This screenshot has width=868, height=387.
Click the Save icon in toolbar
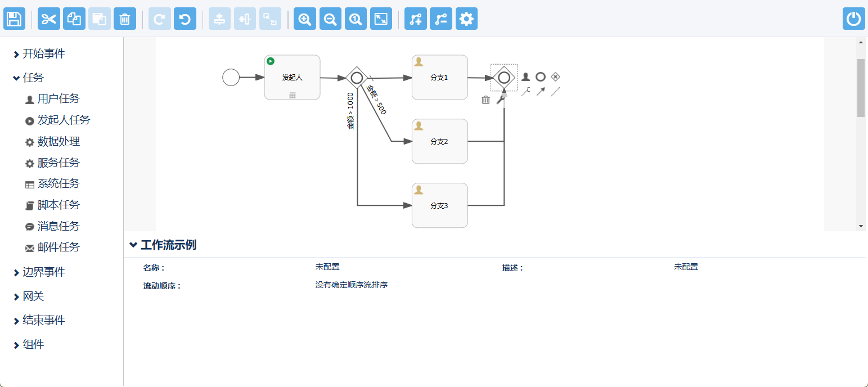coord(14,19)
